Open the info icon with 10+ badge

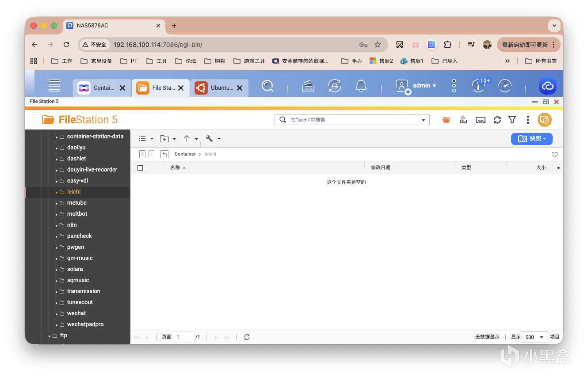pyautogui.click(x=478, y=86)
